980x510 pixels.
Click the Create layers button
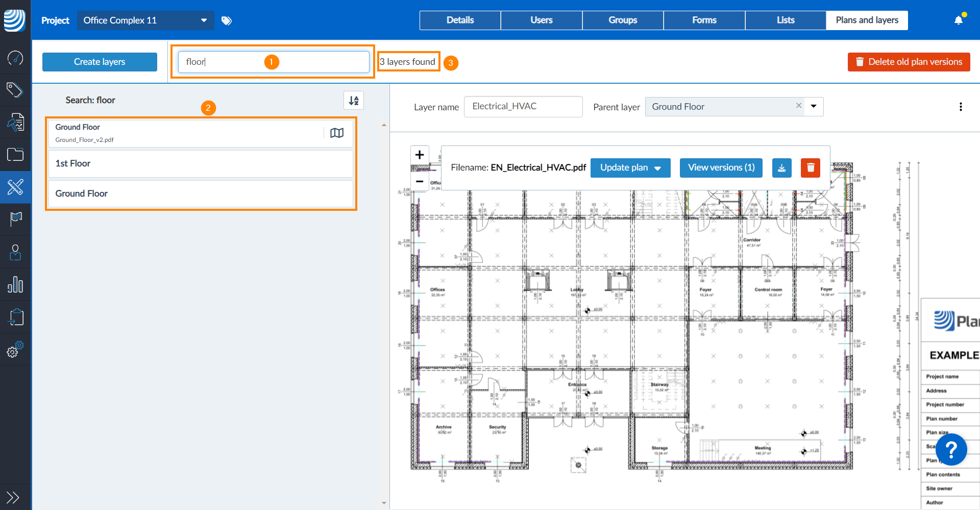pos(100,62)
